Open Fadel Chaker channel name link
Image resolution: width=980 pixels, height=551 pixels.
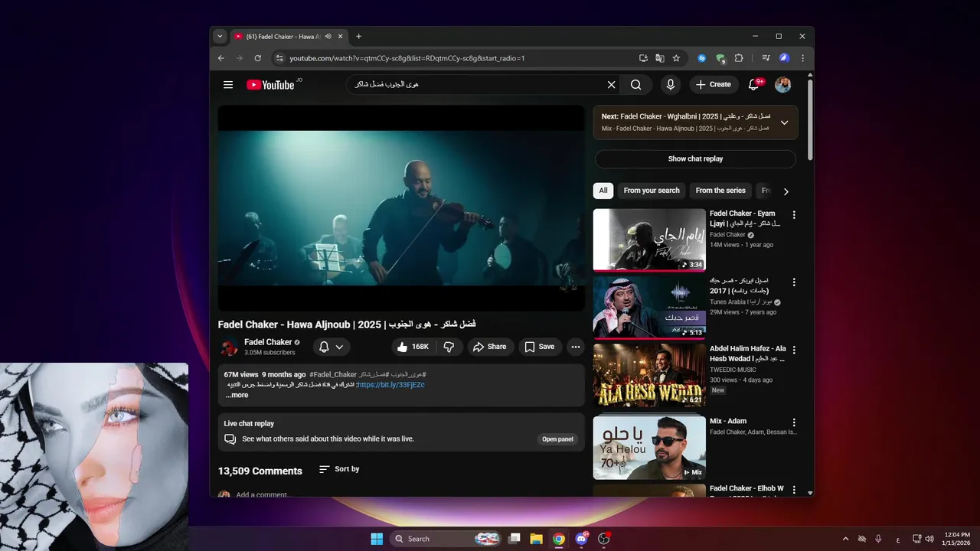pyautogui.click(x=268, y=342)
